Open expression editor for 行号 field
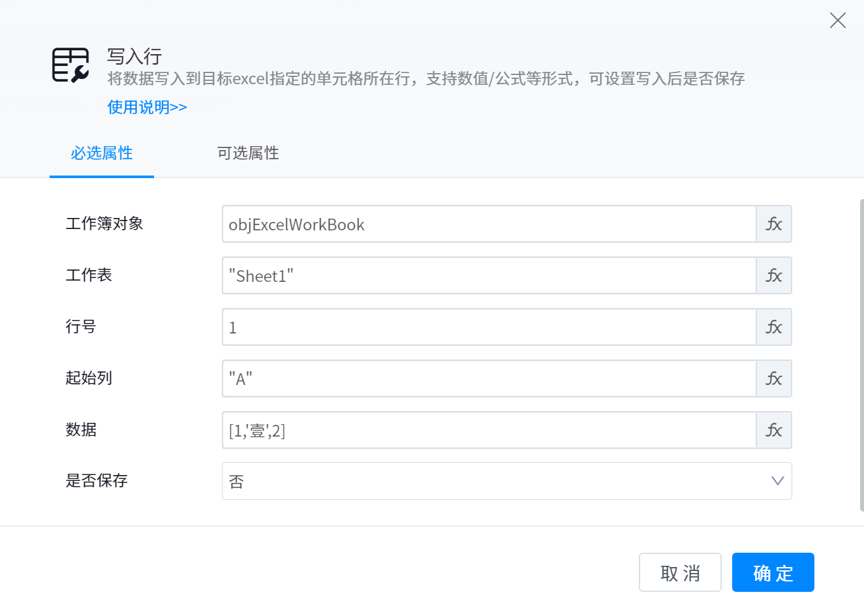The width and height of the screenshot is (864, 616). click(774, 327)
